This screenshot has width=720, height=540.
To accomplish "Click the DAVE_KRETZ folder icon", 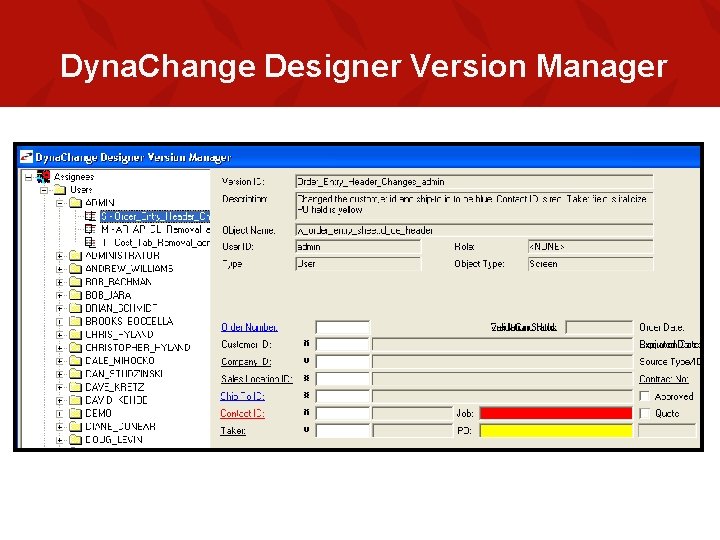I will point(75,387).
